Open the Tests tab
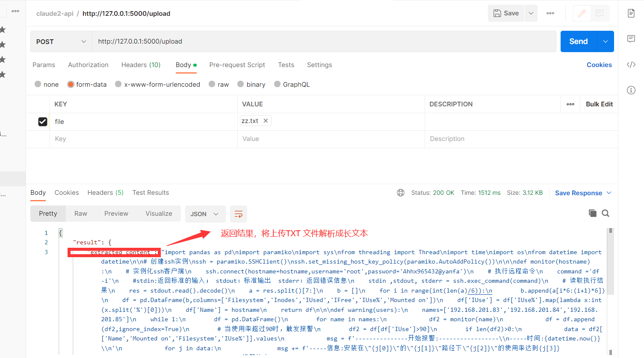The height and width of the screenshot is (358, 644). (x=286, y=65)
